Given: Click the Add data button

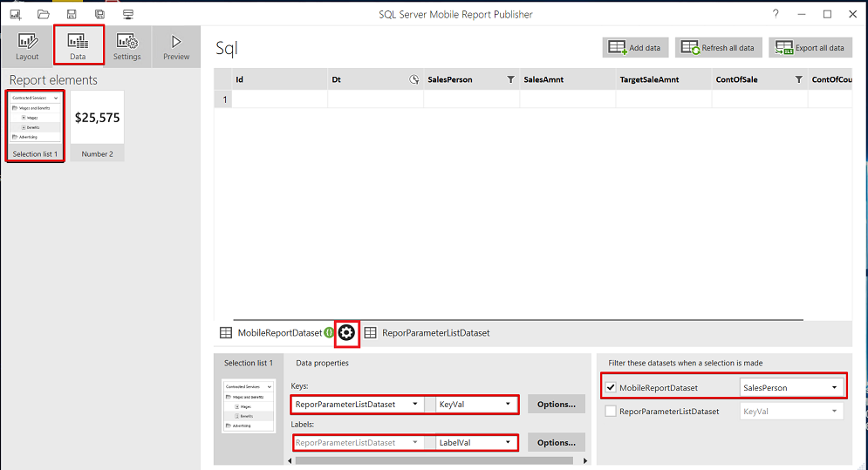Looking at the screenshot, I should coord(635,48).
